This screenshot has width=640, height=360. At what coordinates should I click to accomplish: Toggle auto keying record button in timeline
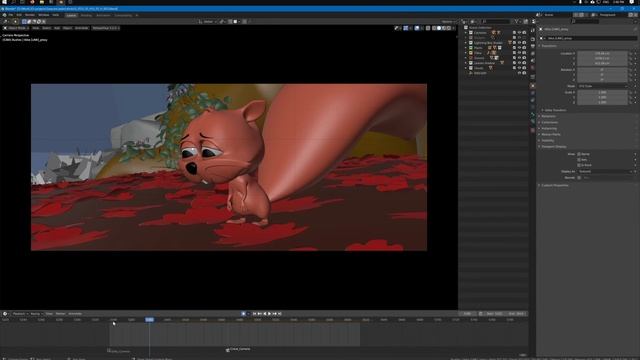(243, 314)
